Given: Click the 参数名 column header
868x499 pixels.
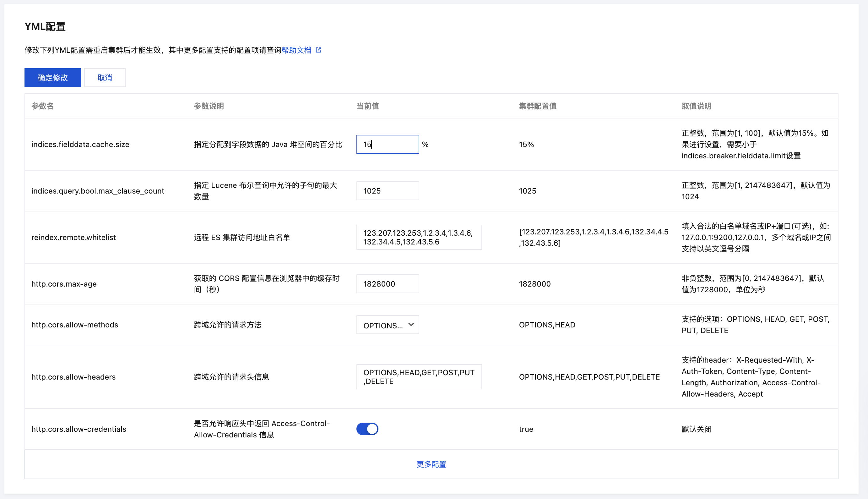Looking at the screenshot, I should click(x=42, y=106).
